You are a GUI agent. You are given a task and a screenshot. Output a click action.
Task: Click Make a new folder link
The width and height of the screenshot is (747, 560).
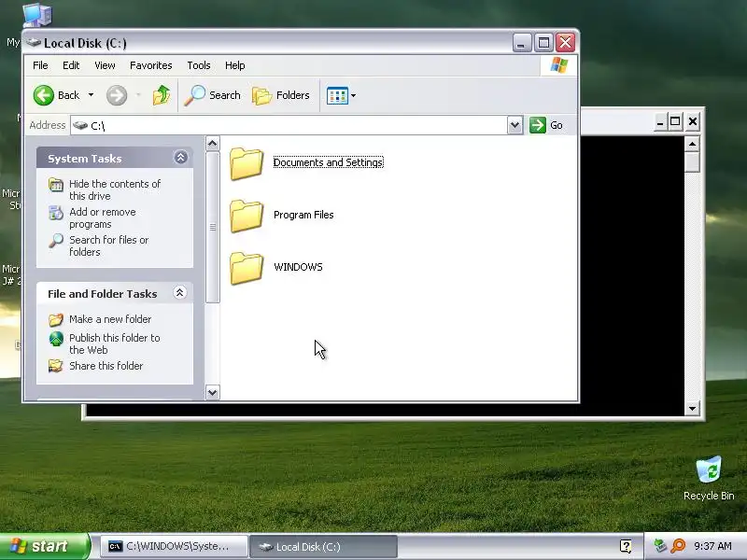click(110, 319)
